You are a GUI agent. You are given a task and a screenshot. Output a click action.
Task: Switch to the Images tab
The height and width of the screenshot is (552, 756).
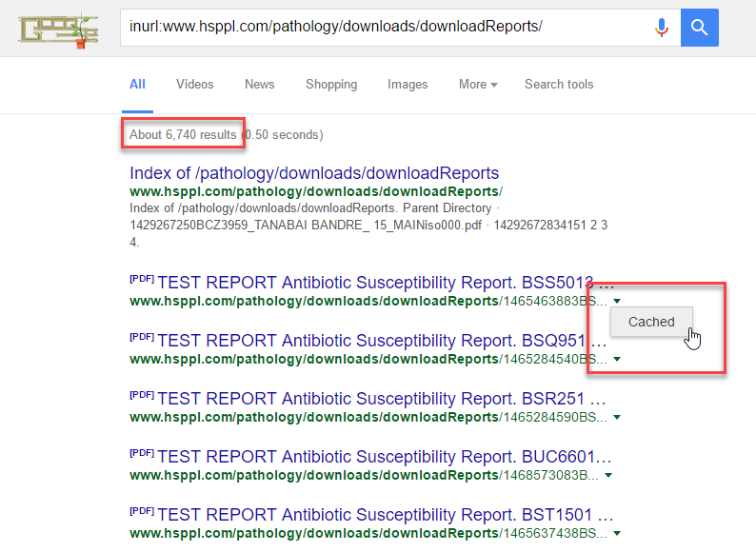point(408,85)
